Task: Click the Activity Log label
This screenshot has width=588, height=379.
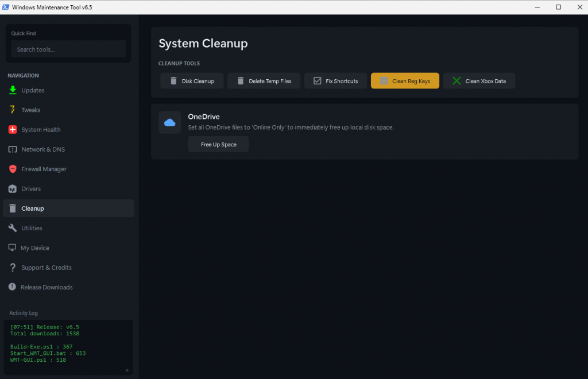Action: pyautogui.click(x=23, y=312)
